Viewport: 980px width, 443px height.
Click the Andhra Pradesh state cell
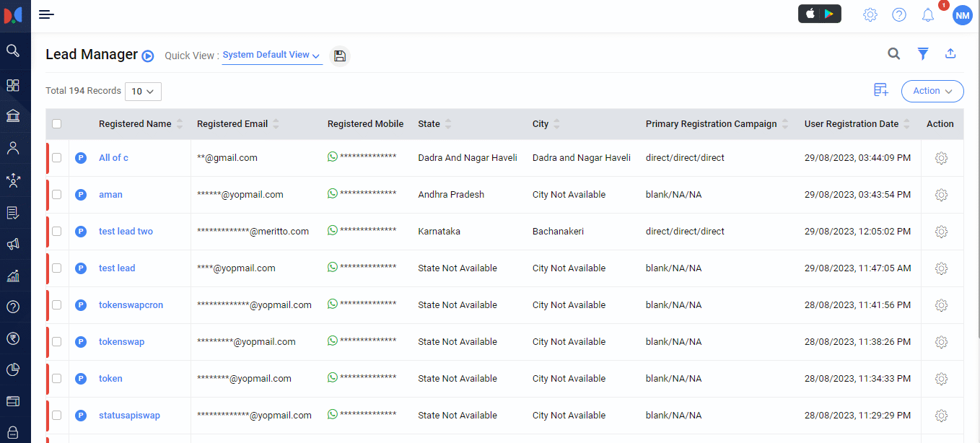[451, 194]
